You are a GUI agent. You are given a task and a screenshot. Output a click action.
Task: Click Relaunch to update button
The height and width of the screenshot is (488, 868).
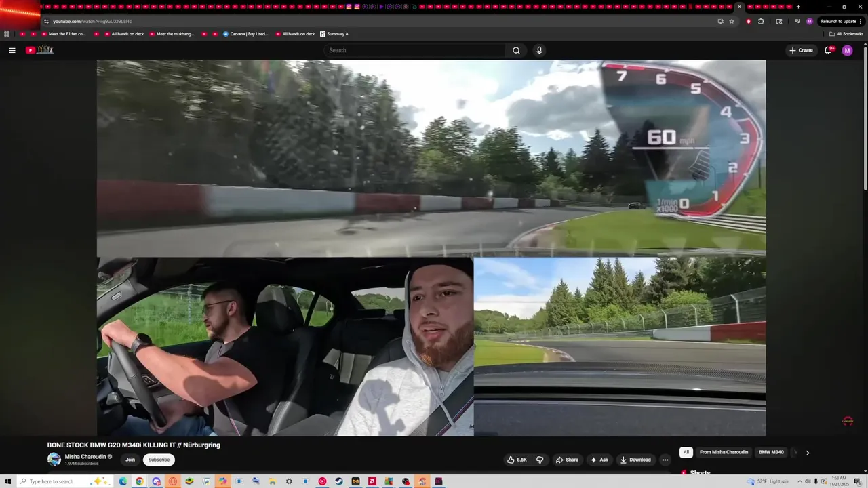[842, 21]
